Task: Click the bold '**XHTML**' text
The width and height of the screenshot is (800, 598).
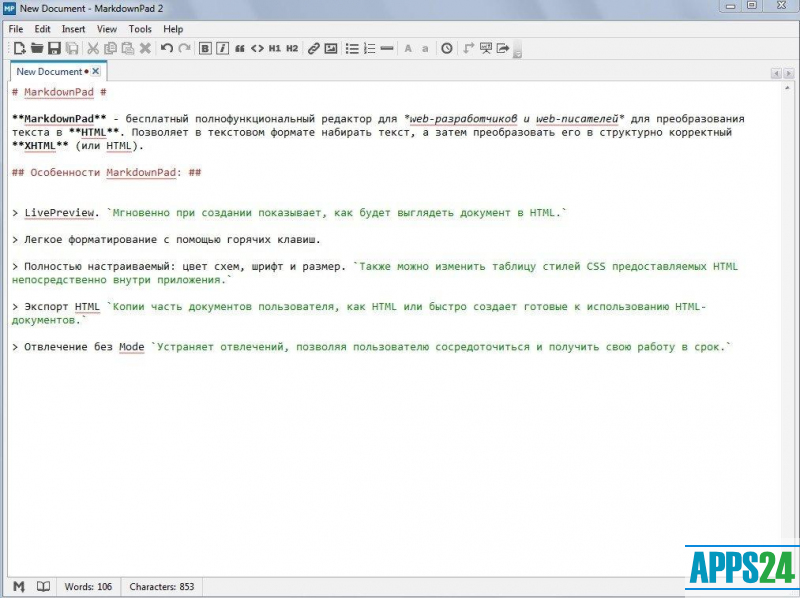Action: coord(40,146)
